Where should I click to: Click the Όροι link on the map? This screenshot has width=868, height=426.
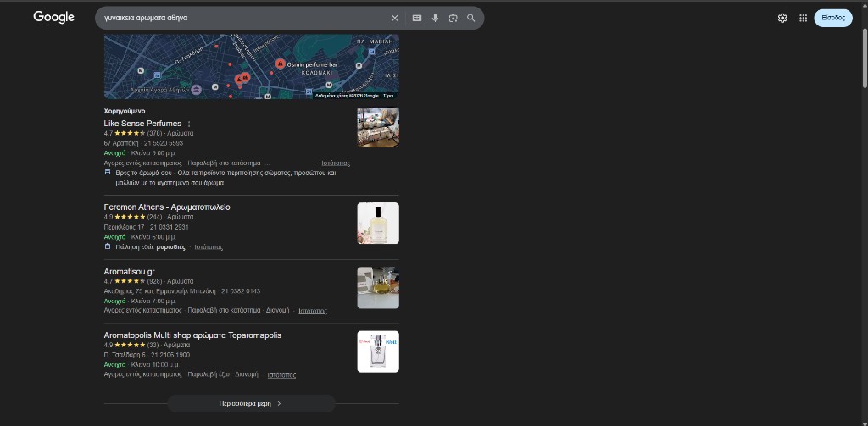388,96
